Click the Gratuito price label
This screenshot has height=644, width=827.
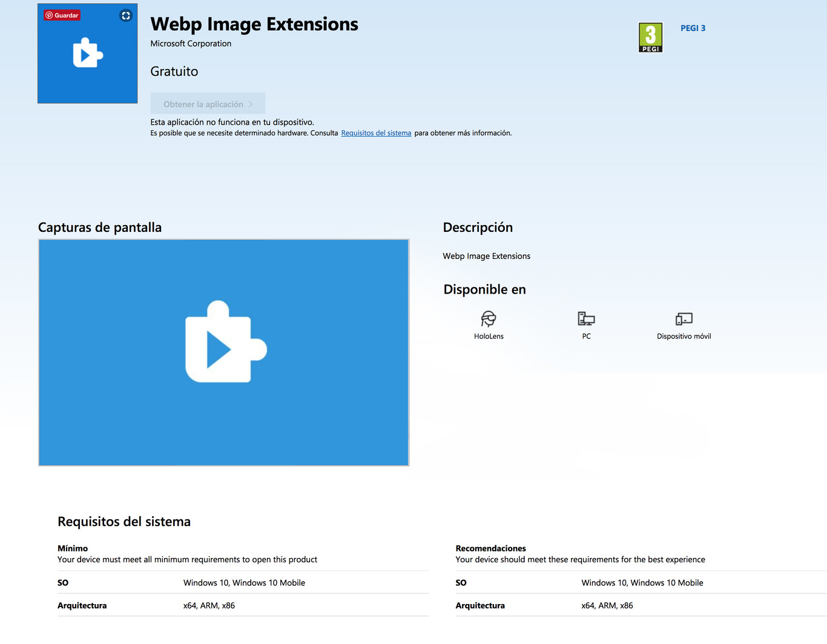(x=174, y=71)
